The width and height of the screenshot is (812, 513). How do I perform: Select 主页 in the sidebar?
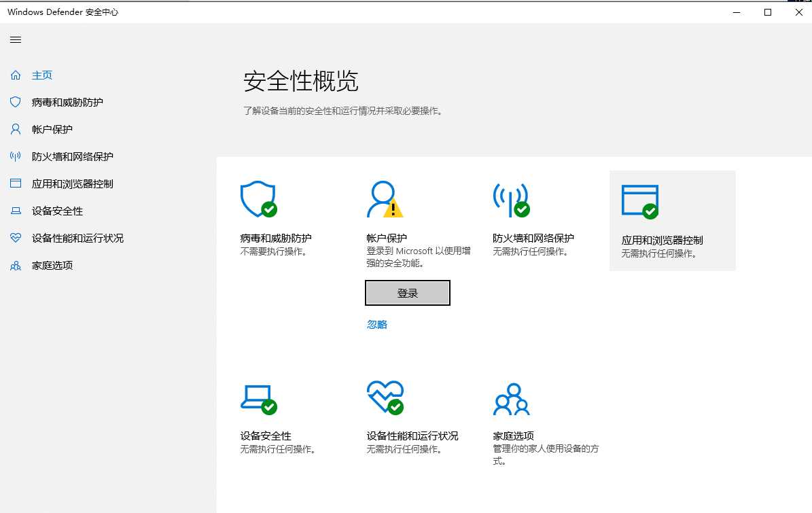tap(42, 75)
